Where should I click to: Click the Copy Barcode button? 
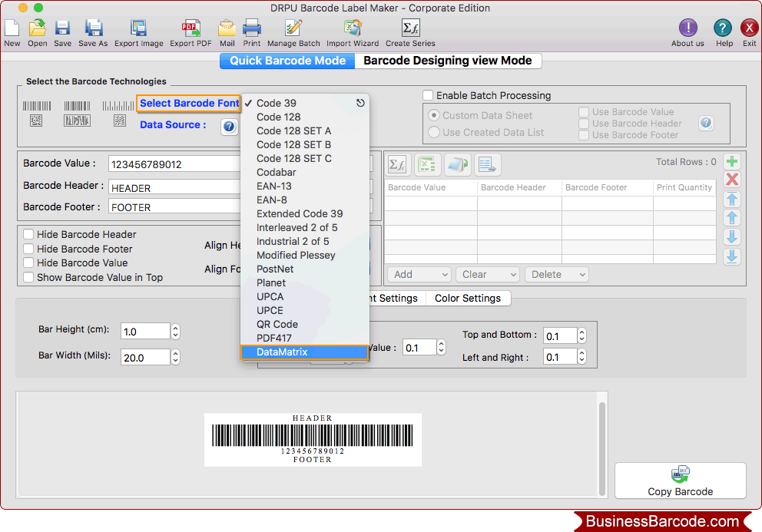680,481
